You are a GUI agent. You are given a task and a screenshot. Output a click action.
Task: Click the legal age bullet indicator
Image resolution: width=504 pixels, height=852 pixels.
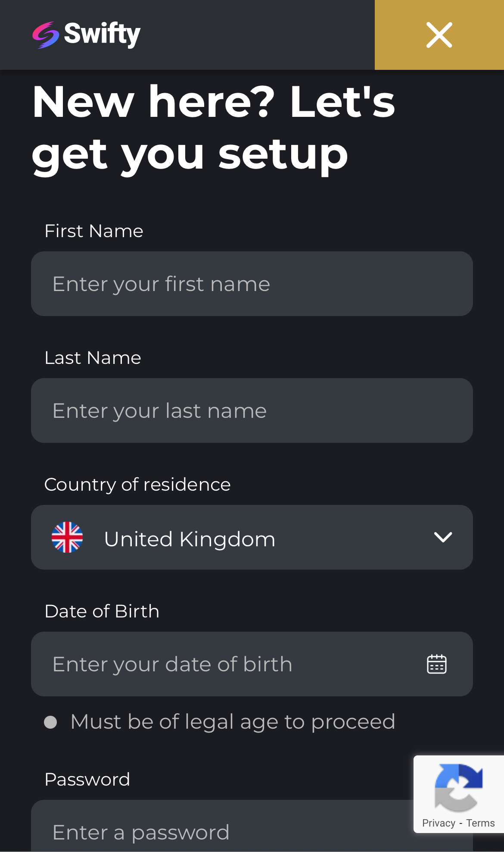point(50,722)
